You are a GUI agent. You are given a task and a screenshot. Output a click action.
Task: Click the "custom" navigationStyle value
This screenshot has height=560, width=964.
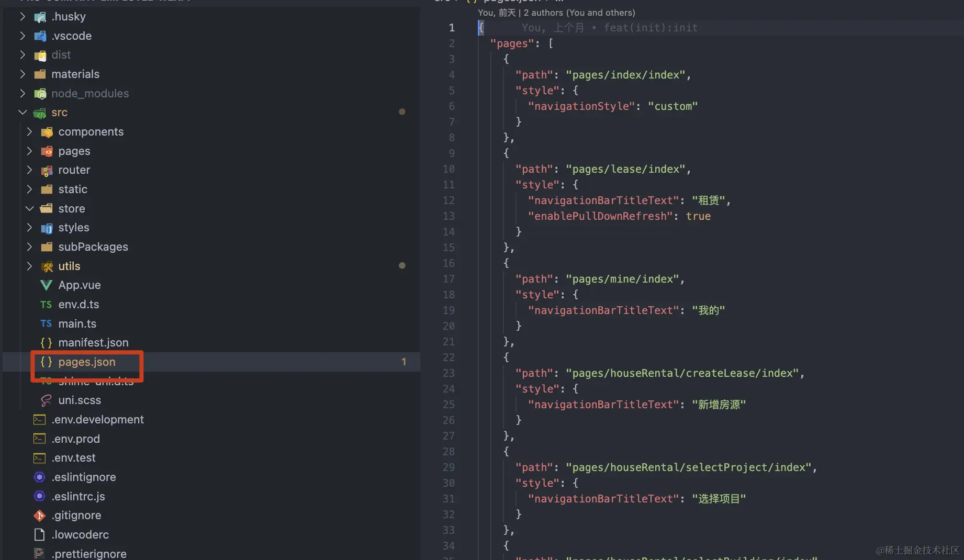point(672,106)
